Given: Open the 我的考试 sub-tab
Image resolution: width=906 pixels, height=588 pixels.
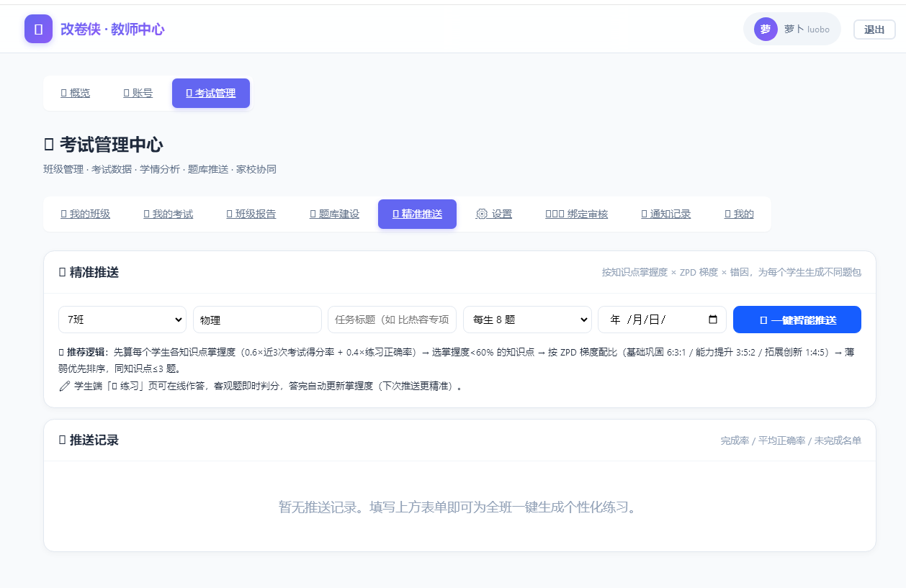Looking at the screenshot, I should 169,214.
